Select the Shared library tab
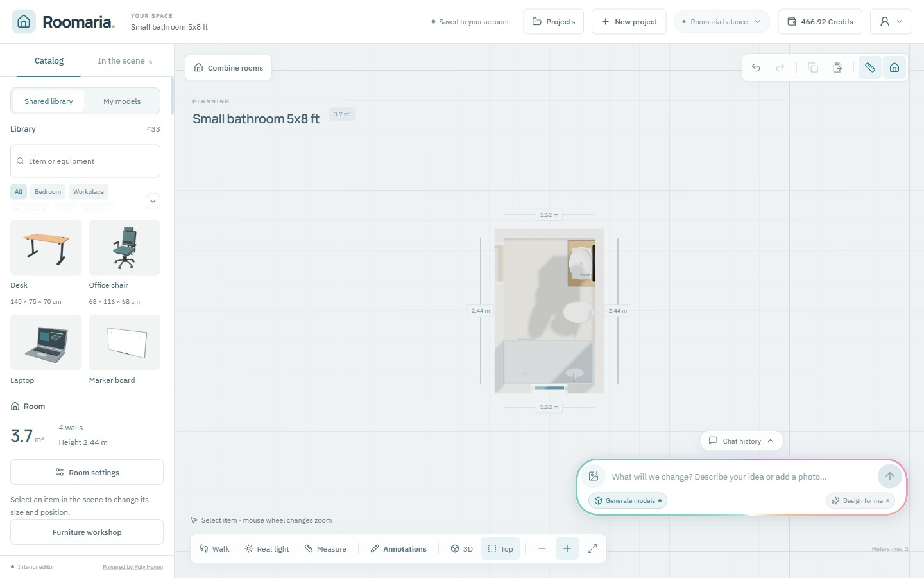Viewport: 924px width, 578px height. point(49,101)
